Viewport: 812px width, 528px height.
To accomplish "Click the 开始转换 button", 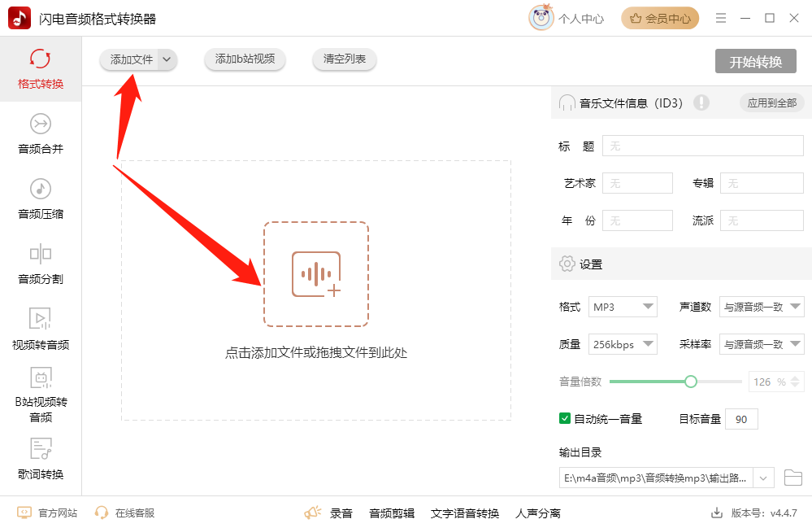I will pyautogui.click(x=756, y=62).
